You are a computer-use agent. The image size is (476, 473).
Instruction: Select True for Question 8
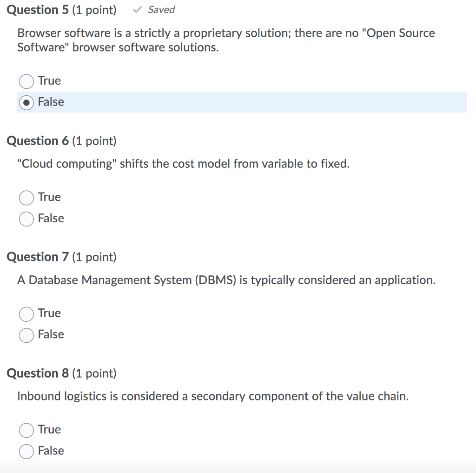(26, 430)
